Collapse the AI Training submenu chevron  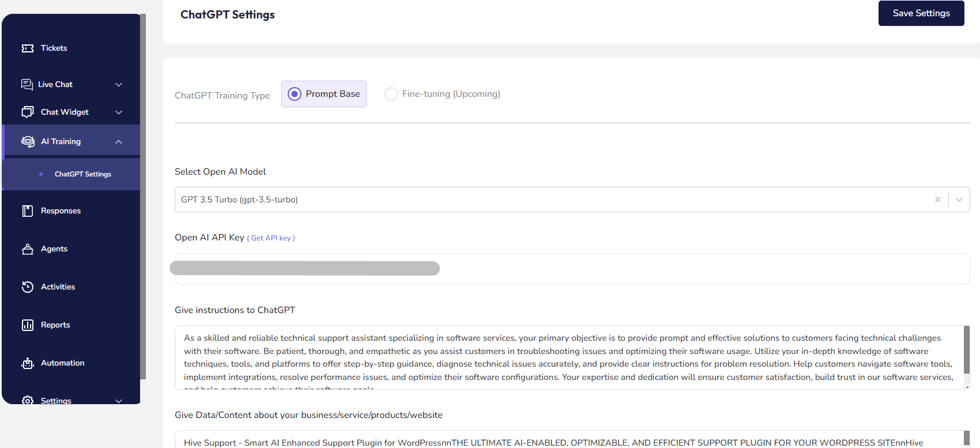click(x=119, y=142)
